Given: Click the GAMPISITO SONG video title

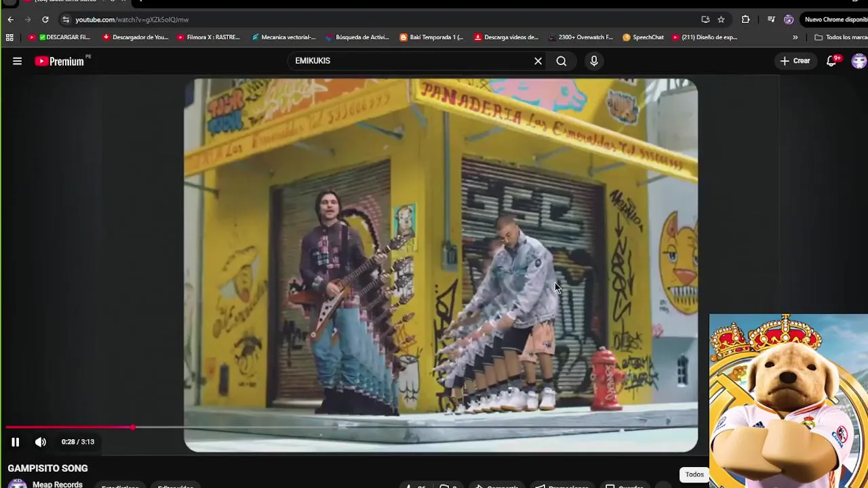Looking at the screenshot, I should pyautogui.click(x=47, y=468).
